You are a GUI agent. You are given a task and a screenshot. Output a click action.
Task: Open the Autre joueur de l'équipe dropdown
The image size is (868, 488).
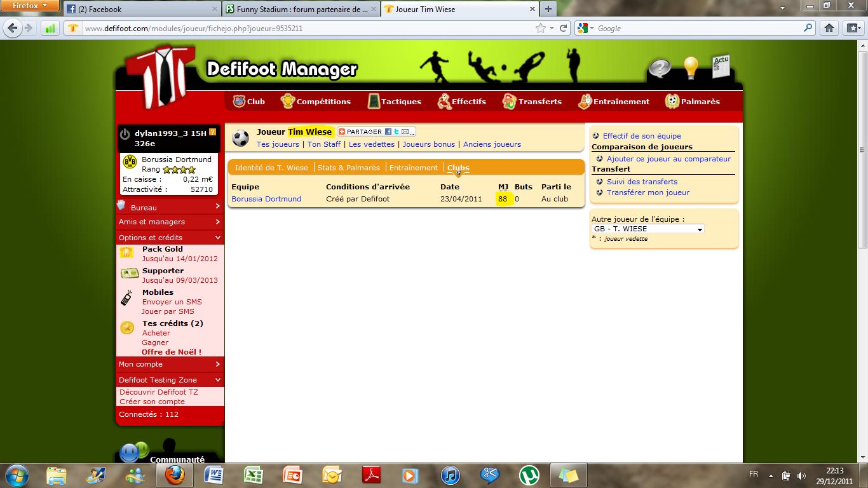[x=648, y=229]
